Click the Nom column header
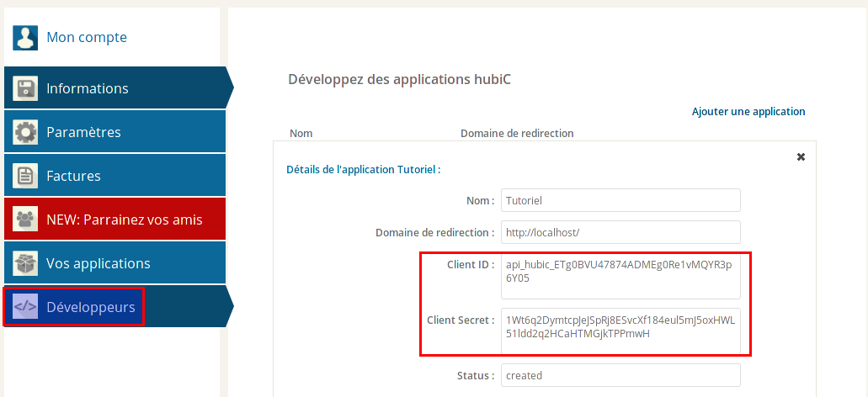The height and width of the screenshot is (397, 868). click(x=301, y=133)
